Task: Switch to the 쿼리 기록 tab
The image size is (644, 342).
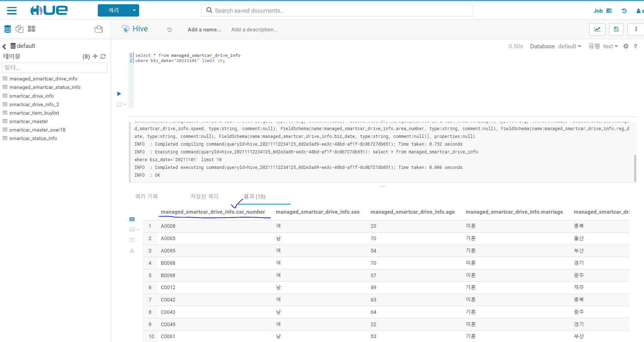Action: (x=147, y=196)
